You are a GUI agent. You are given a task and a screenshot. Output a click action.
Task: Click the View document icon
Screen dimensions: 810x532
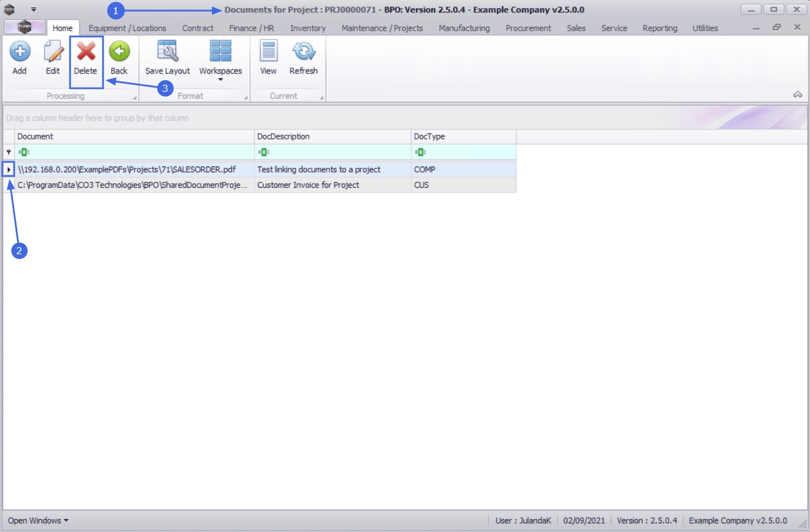pos(268,52)
